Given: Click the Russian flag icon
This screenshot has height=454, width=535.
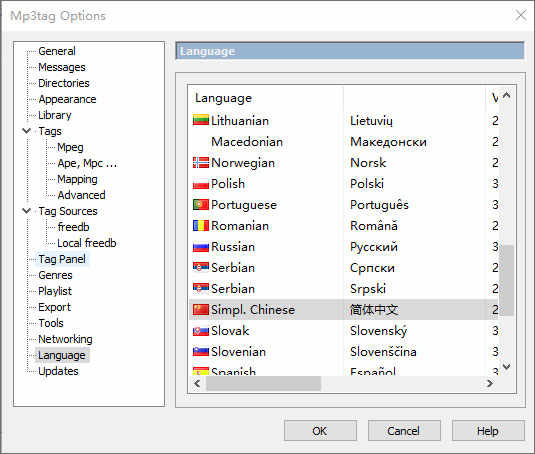Looking at the screenshot, I should [201, 247].
